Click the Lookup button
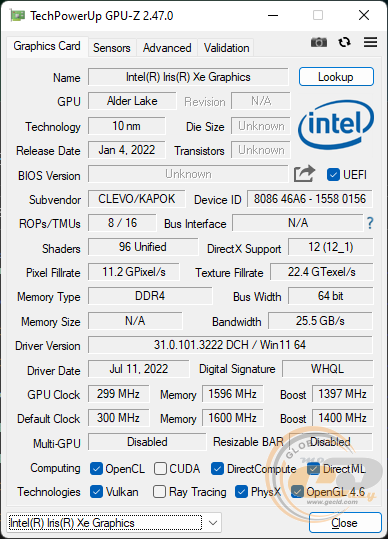The height and width of the screenshot is (539, 388). [336, 77]
